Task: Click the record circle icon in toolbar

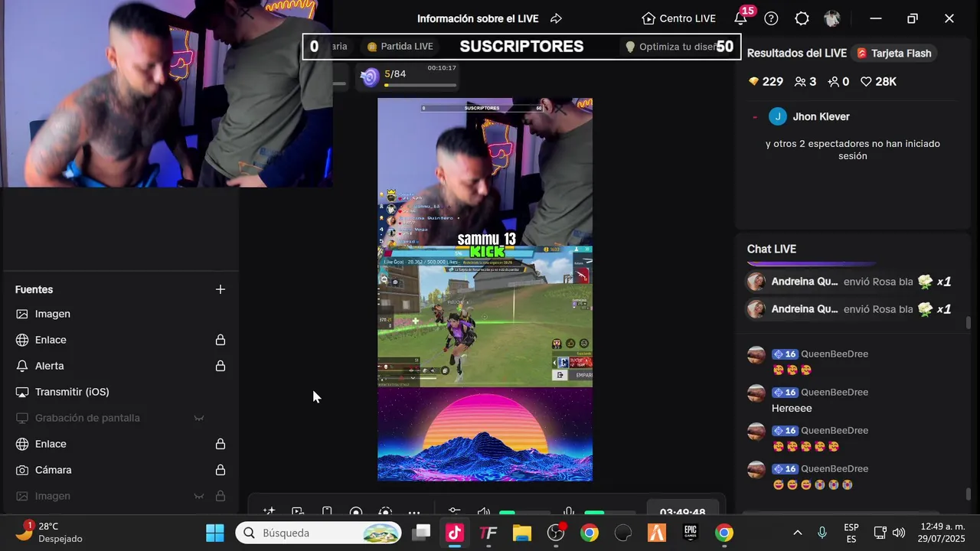Action: [356, 512]
